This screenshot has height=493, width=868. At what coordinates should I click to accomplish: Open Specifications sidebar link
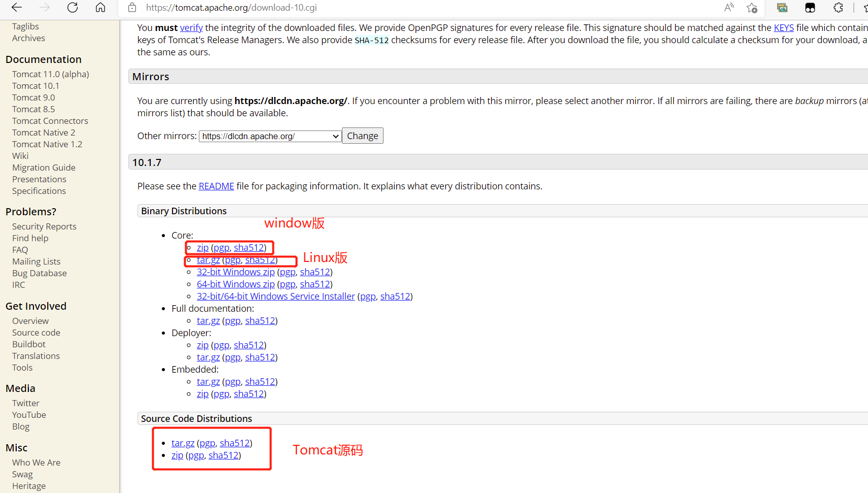(x=39, y=191)
